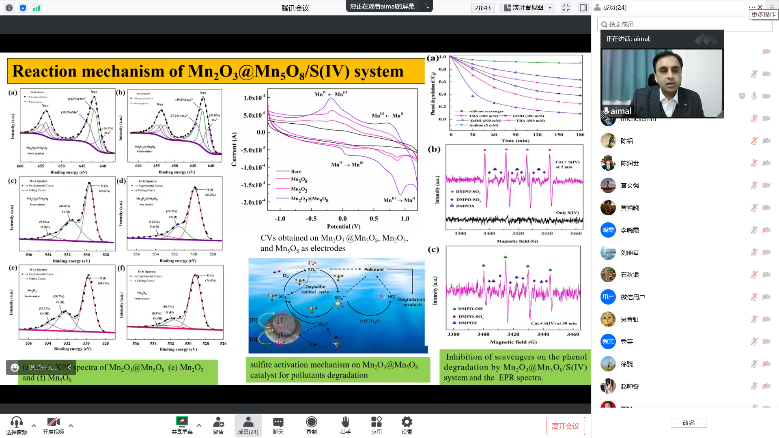Click the start video camera icon

52,421
